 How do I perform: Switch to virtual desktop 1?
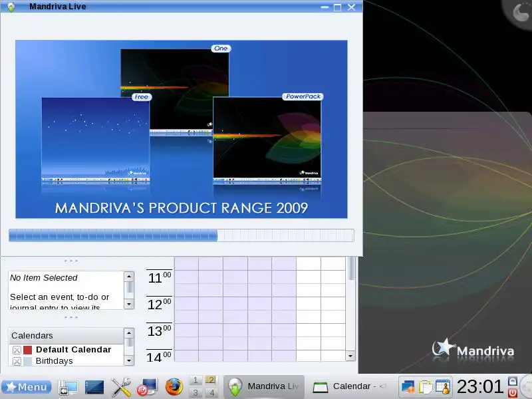click(x=196, y=380)
